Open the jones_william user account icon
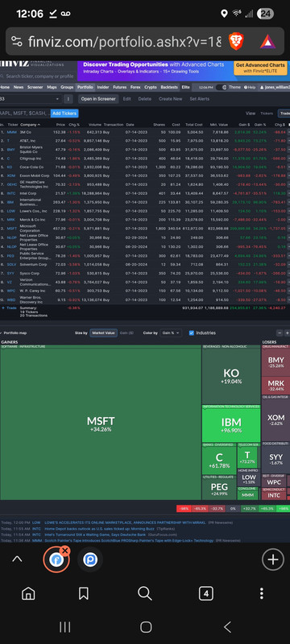This screenshot has width=290, height=644. click(x=274, y=87)
